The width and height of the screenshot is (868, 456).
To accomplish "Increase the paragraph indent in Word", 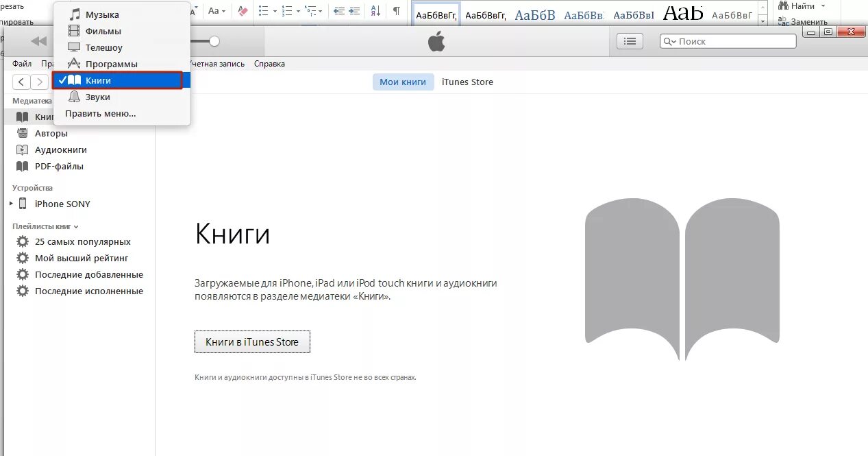I will tap(354, 10).
